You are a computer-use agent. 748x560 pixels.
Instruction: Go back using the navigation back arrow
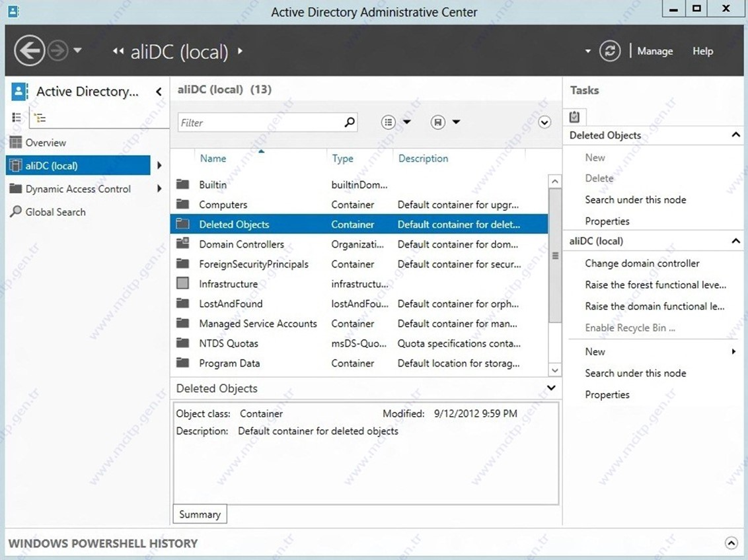30,51
